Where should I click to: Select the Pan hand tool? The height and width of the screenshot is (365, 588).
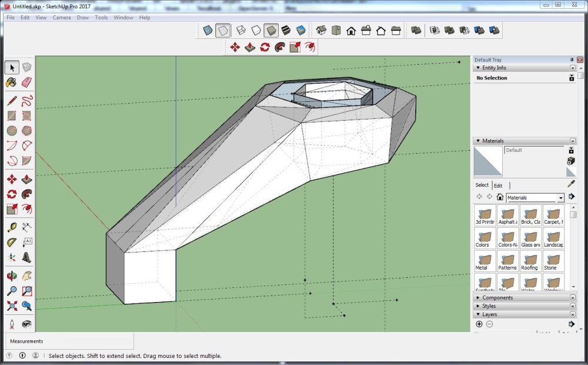[26, 276]
